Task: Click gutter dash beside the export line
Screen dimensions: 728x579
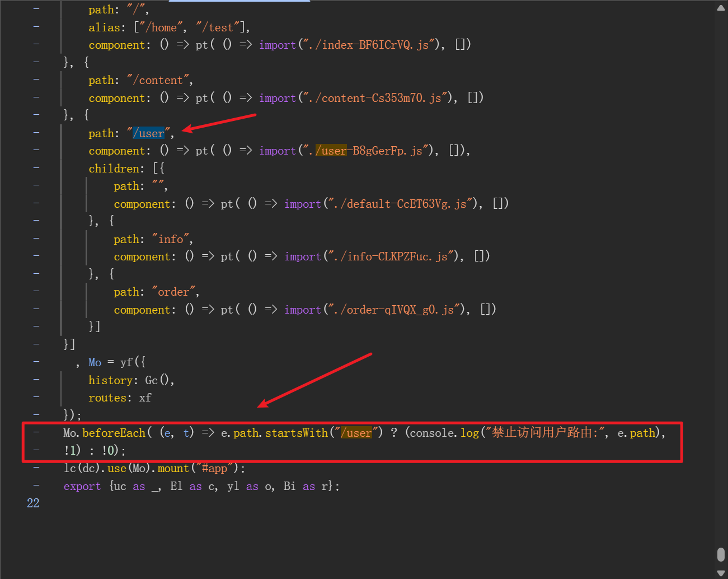Action: tap(36, 485)
